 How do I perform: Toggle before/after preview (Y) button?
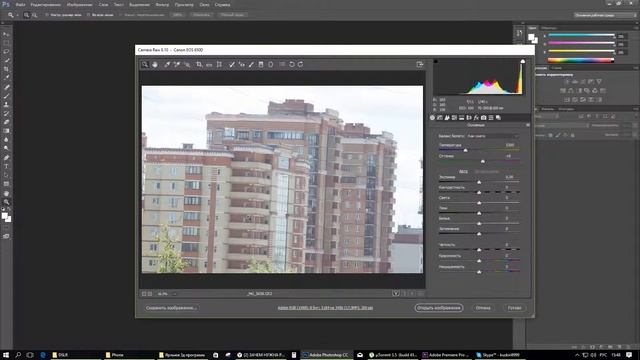click(396, 293)
